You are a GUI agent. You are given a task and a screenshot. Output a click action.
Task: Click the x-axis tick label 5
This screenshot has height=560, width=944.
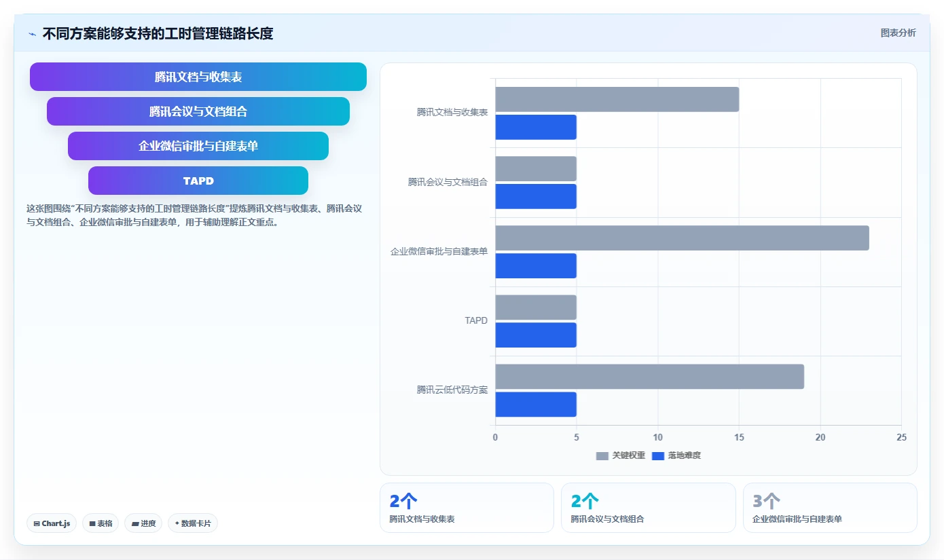point(577,438)
